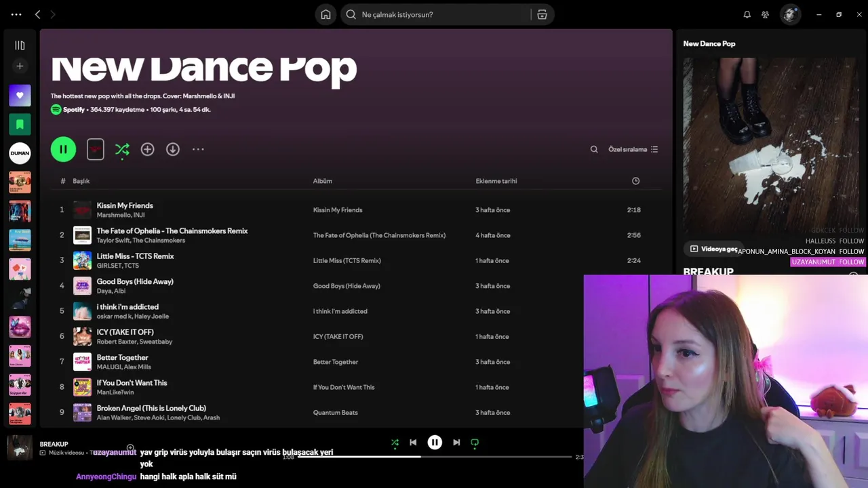Select the track 'Good Boys (Hide Away)'

coord(135,281)
